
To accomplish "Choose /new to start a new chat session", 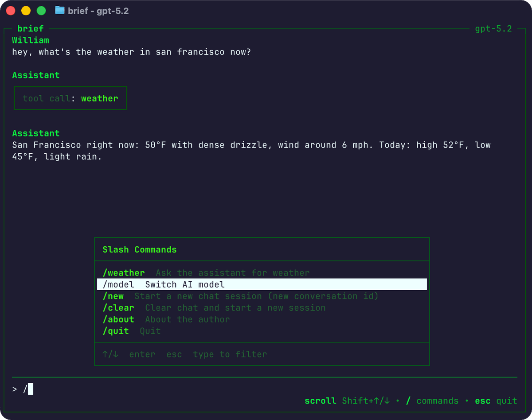I will click(113, 296).
